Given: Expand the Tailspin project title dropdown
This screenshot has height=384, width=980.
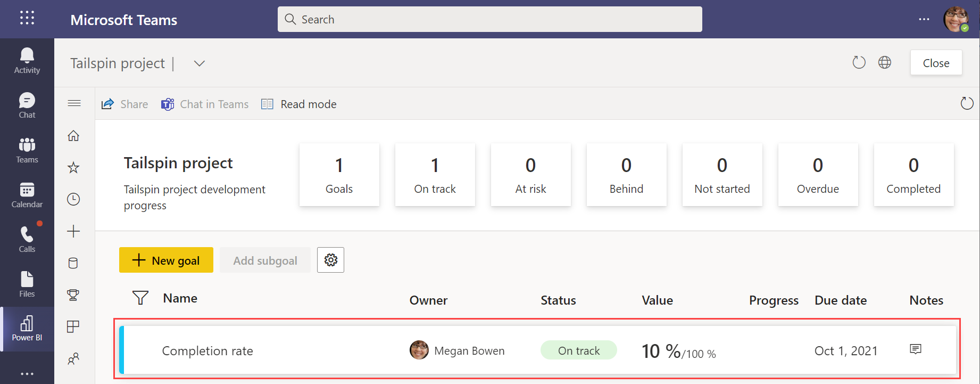Looking at the screenshot, I should tap(199, 63).
